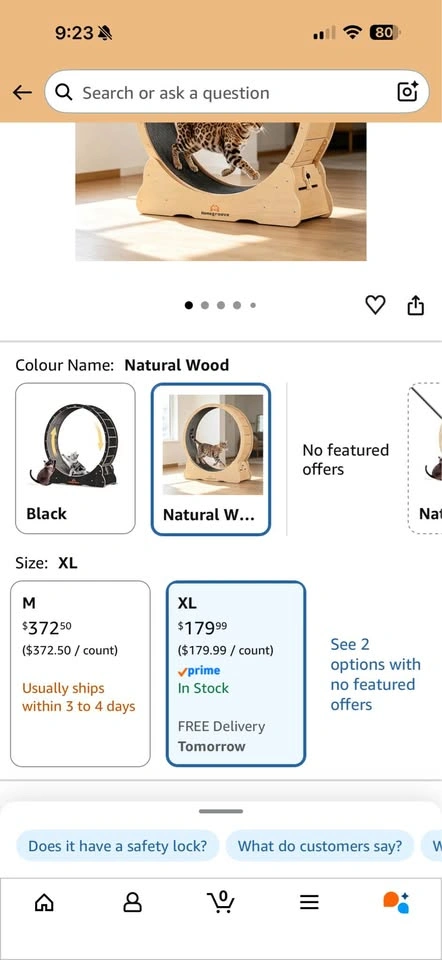Open the shopping cart icon
Screen dimensions: 442x960
coord(221,901)
